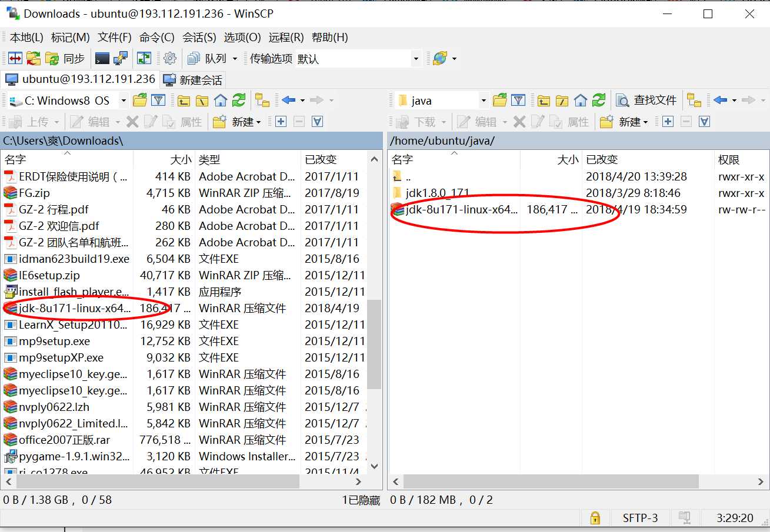
Task: Click the Compare Directories icon in main toolbar
Action: point(15,58)
